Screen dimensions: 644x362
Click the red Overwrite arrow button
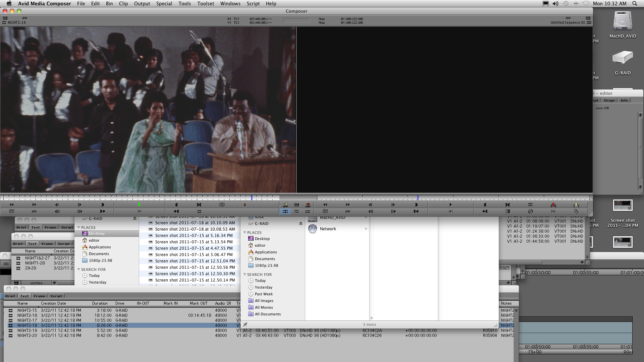pos(308,205)
